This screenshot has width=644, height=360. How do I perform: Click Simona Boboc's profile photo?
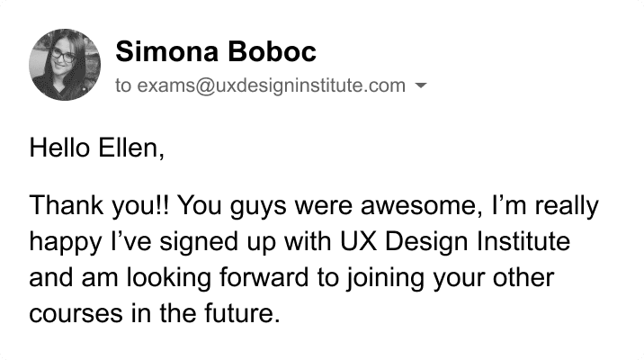65,66
